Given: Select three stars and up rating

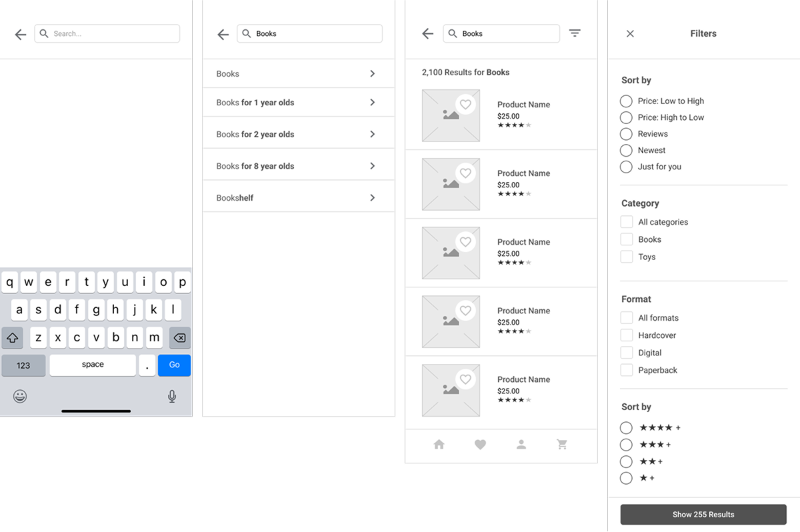Looking at the screenshot, I should (x=626, y=445).
